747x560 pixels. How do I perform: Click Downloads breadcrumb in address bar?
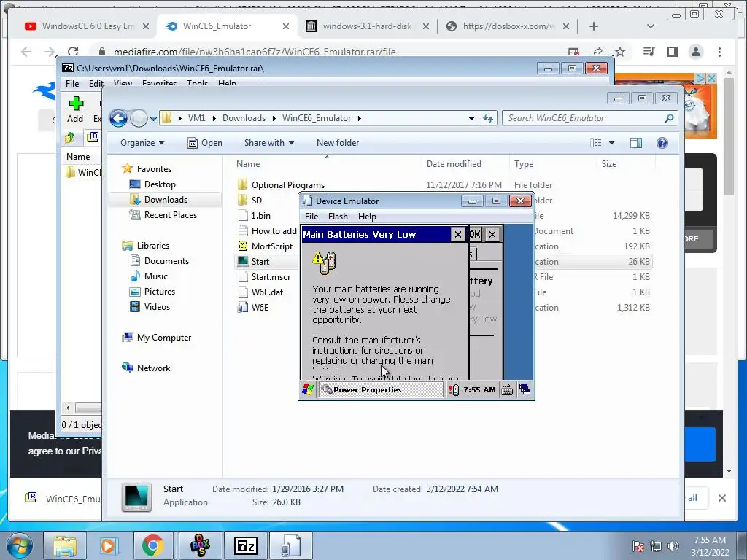[244, 118]
